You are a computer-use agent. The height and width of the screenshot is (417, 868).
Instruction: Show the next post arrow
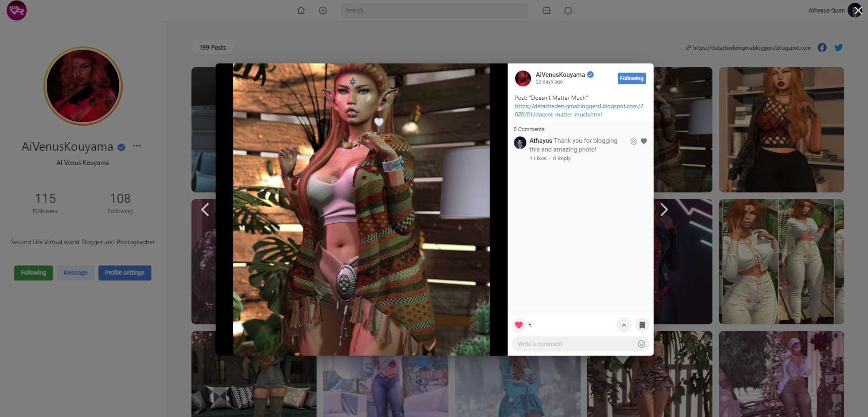(664, 210)
